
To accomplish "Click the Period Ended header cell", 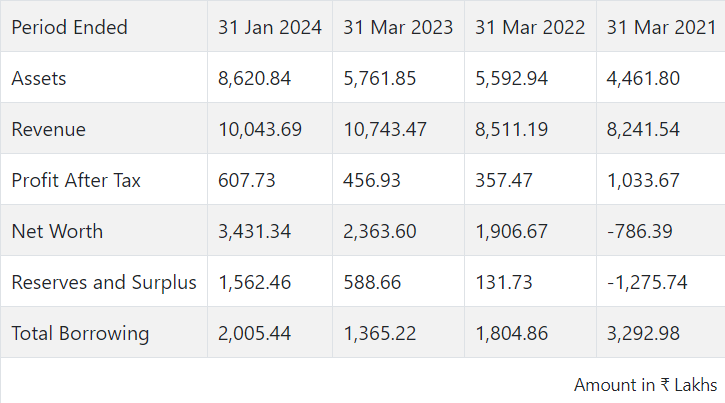I will pyautogui.click(x=69, y=27).
